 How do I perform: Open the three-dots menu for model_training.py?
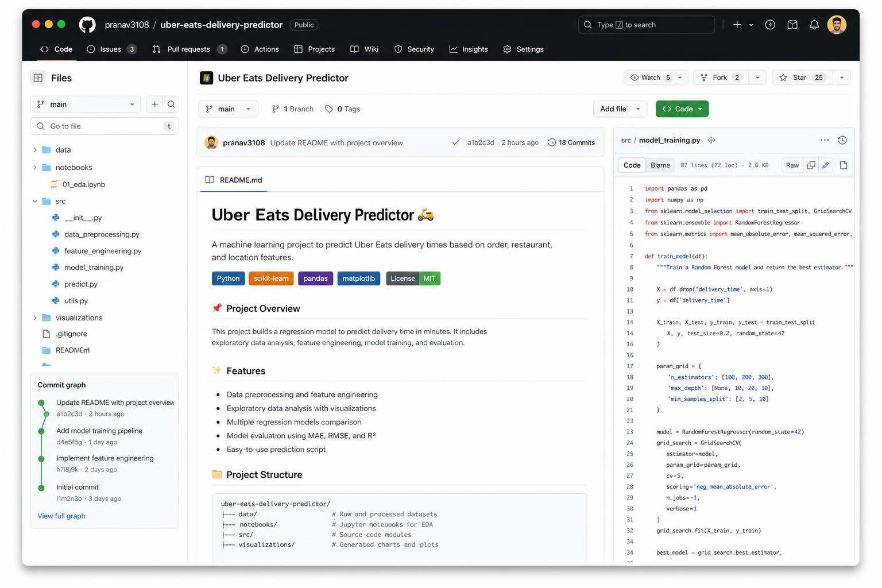[x=825, y=140]
